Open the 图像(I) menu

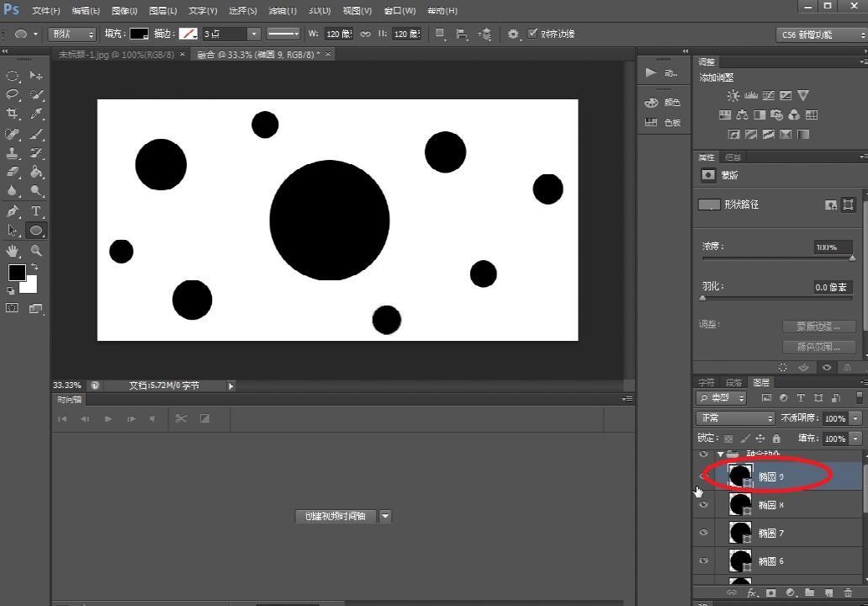[x=124, y=11]
